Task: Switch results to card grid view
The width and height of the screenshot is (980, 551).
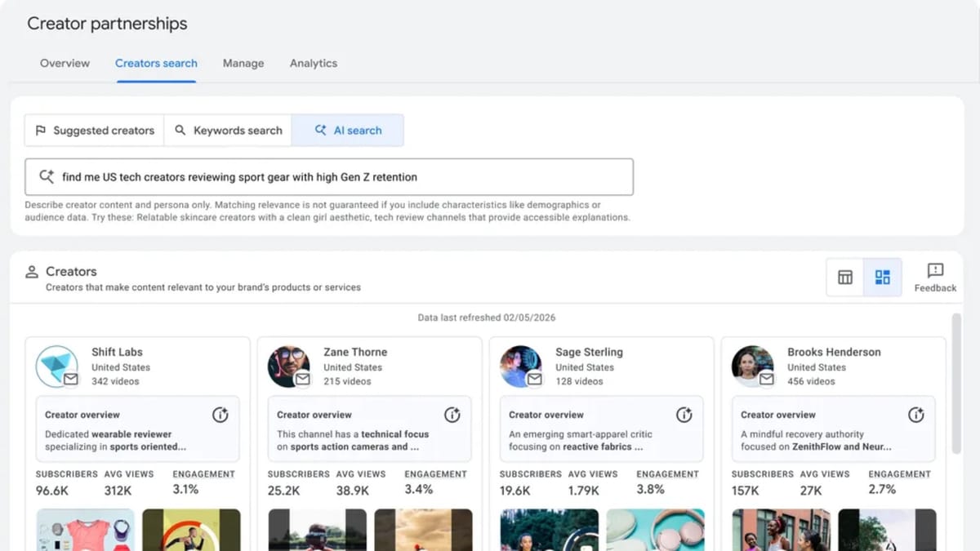Action: (883, 277)
